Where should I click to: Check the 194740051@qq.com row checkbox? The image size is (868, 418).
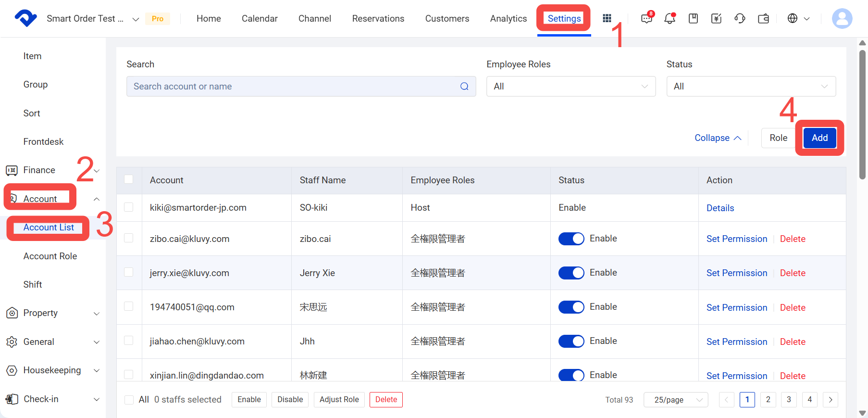click(x=128, y=306)
